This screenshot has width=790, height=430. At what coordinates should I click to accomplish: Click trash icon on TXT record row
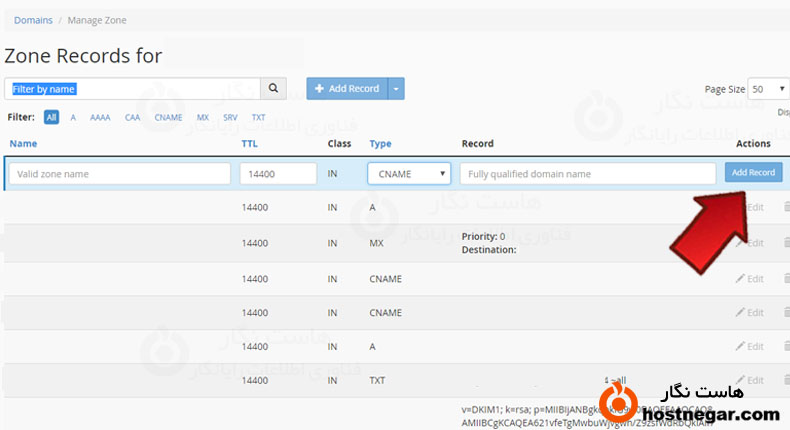786,380
